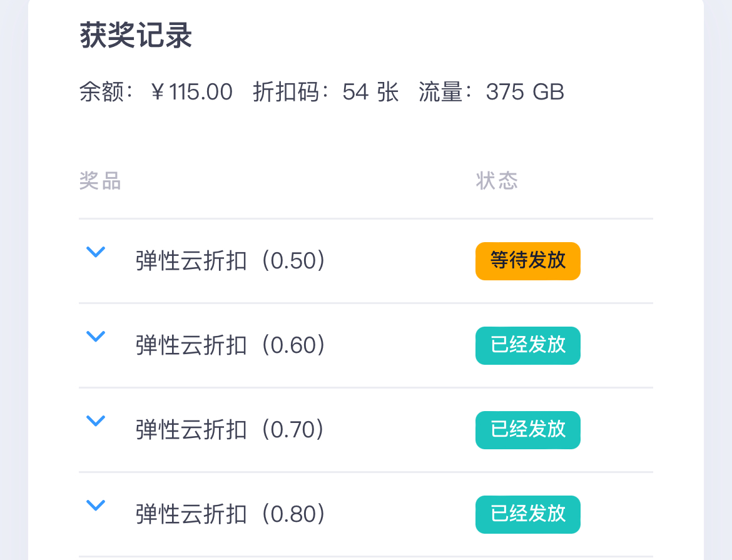Viewport: 732px width, 560px height.
Task: Expand the 弹性云折扣（0.50）row chevron
Action: click(x=95, y=252)
